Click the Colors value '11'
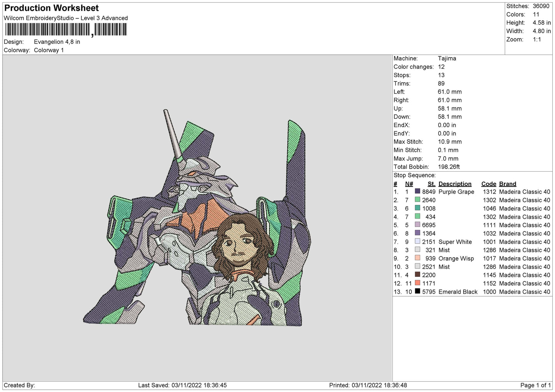The height and width of the screenshot is (392, 555). (x=536, y=15)
